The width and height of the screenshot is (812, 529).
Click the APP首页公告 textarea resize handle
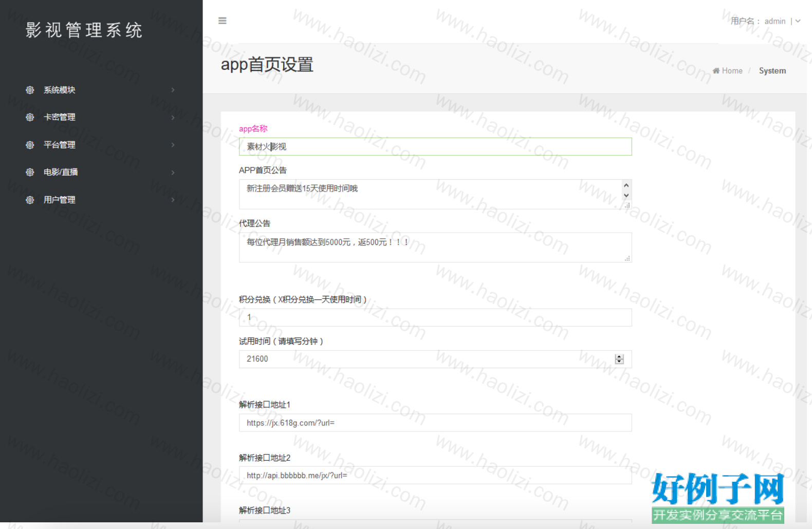628,205
